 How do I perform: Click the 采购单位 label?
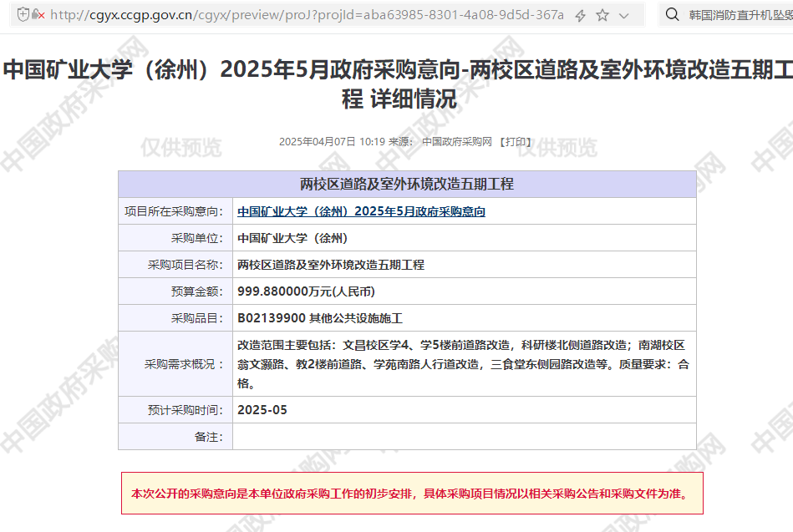(196, 238)
